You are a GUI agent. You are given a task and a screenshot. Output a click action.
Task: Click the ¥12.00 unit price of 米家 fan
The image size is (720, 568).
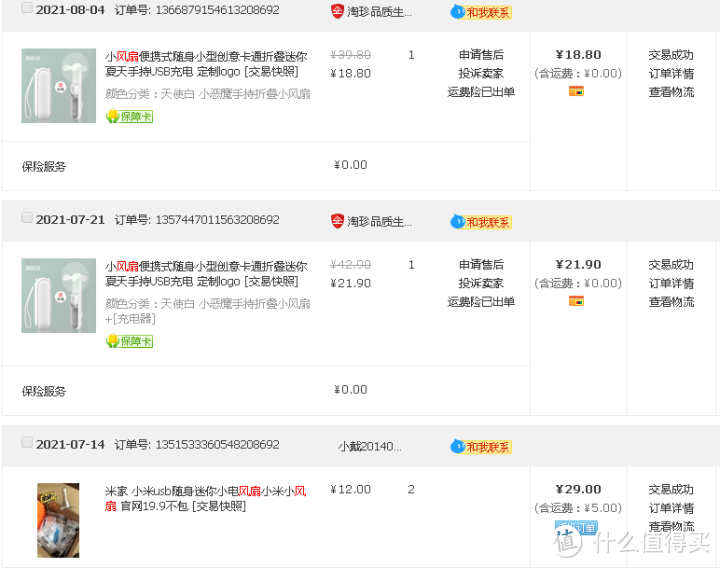click(351, 489)
